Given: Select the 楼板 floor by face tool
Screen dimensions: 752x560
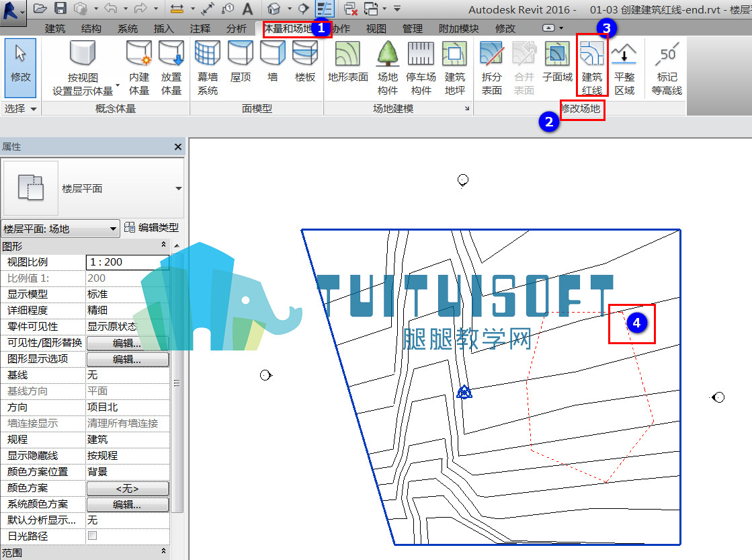Looking at the screenshot, I should point(305,62).
